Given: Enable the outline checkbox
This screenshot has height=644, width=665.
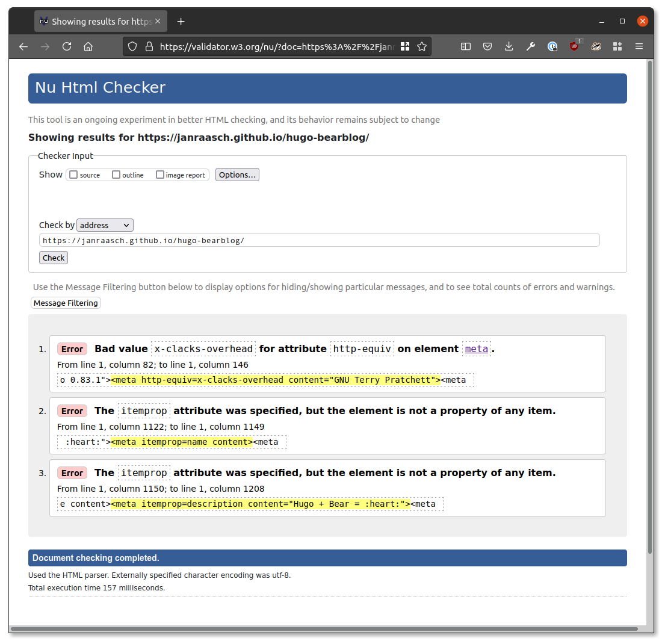Looking at the screenshot, I should pyautogui.click(x=115, y=175).
